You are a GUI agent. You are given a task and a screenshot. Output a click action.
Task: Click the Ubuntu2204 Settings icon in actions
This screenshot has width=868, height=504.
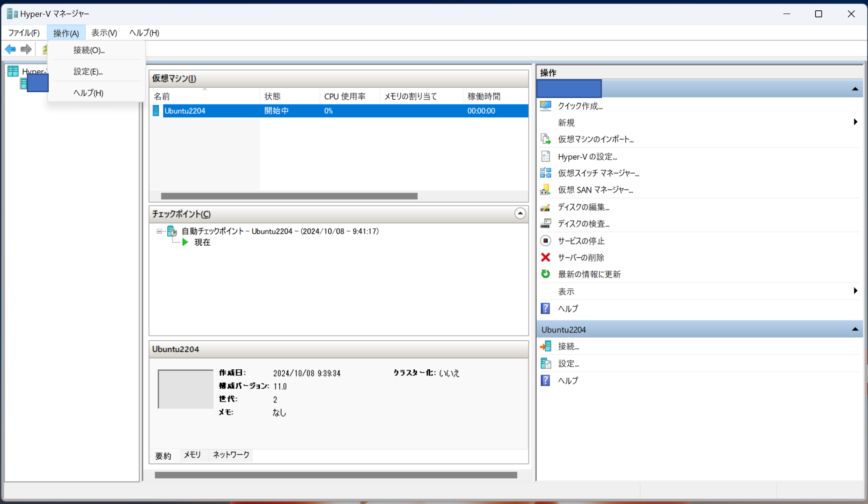546,363
